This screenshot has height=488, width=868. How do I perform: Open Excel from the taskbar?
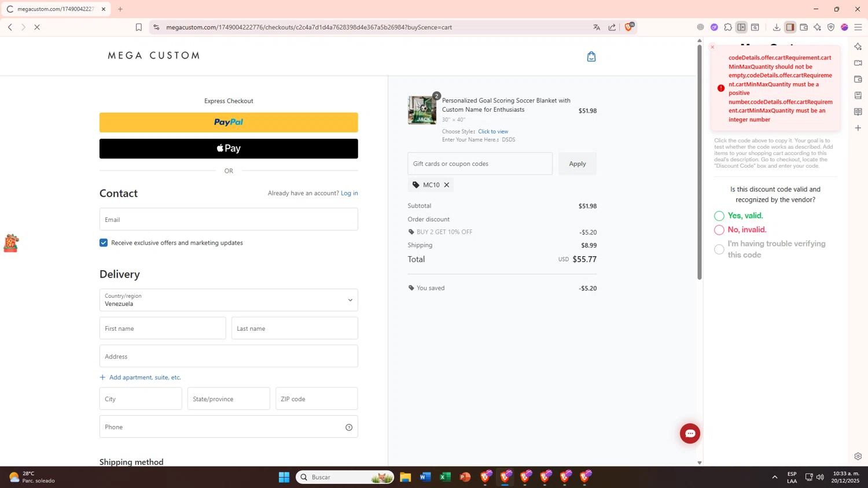(x=445, y=477)
